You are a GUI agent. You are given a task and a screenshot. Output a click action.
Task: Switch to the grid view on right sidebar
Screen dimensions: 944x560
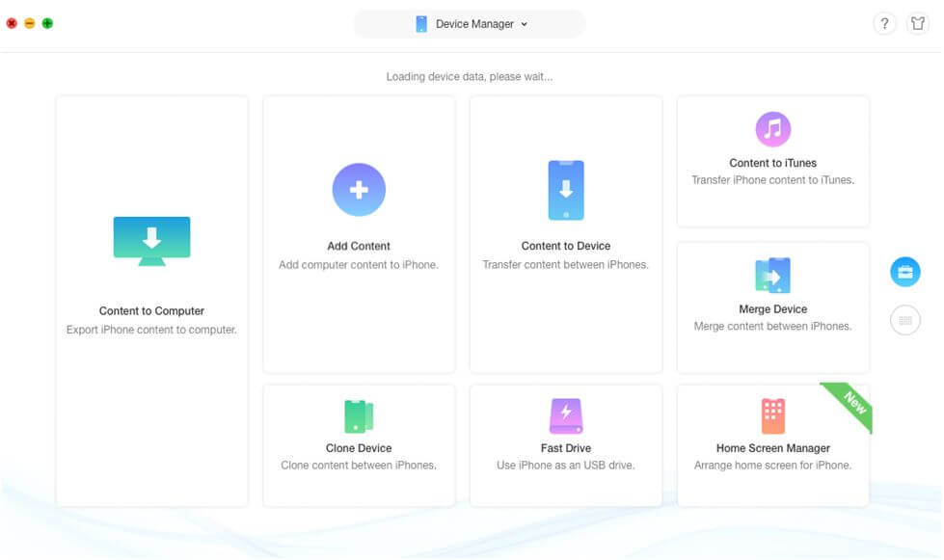pos(904,320)
